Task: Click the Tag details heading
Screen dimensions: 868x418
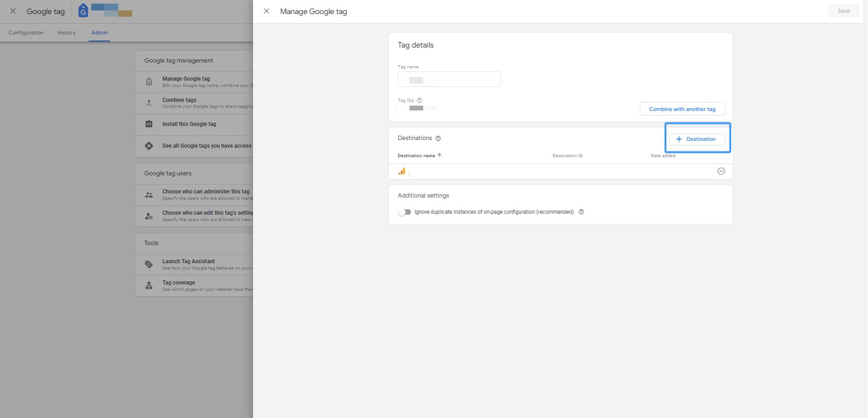Action: [415, 45]
